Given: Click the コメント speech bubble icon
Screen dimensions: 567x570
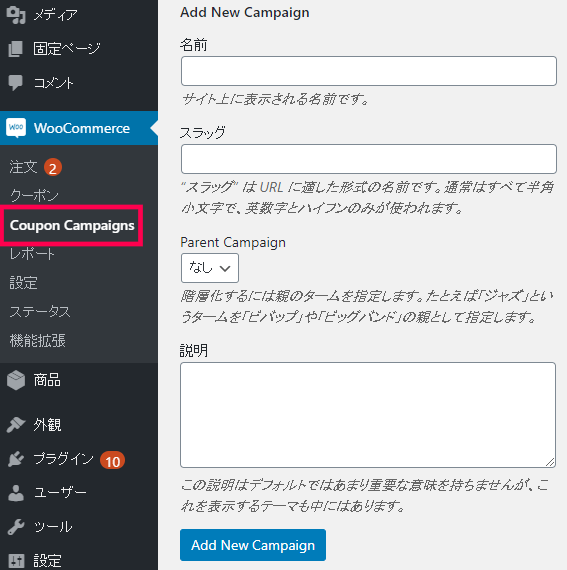Looking at the screenshot, I should coord(16,83).
